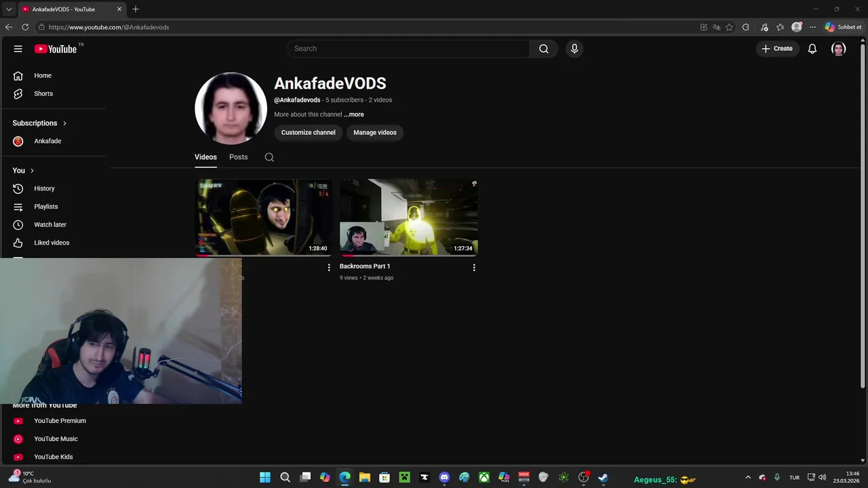Click the channel name AnkafadeVODS heading
The height and width of the screenshot is (488, 868).
(x=330, y=83)
